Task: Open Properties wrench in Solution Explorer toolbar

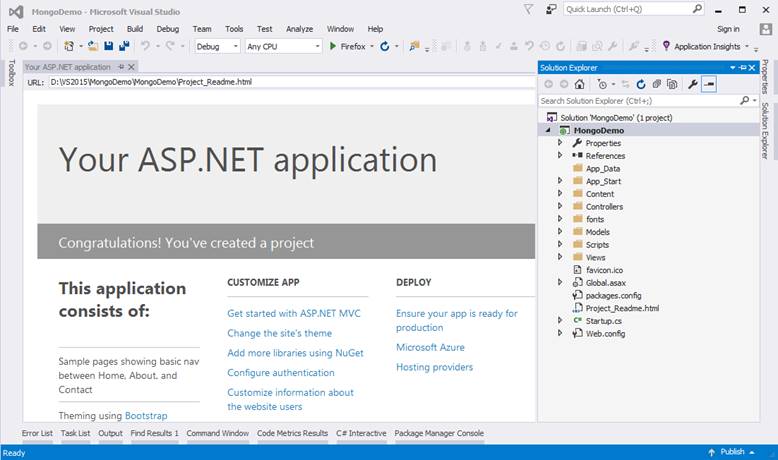Action: 693,85
